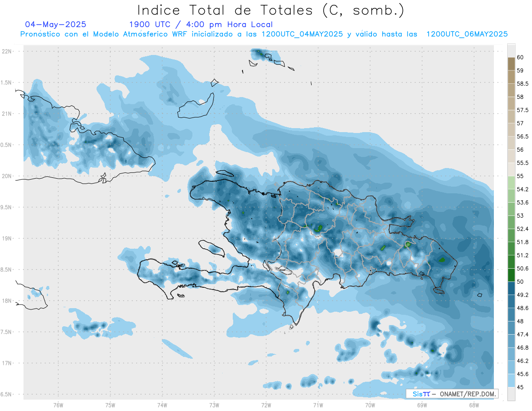Click the longitude label "71W"
Image resolution: width=532 pixels, height=411 pixels.
318,405
